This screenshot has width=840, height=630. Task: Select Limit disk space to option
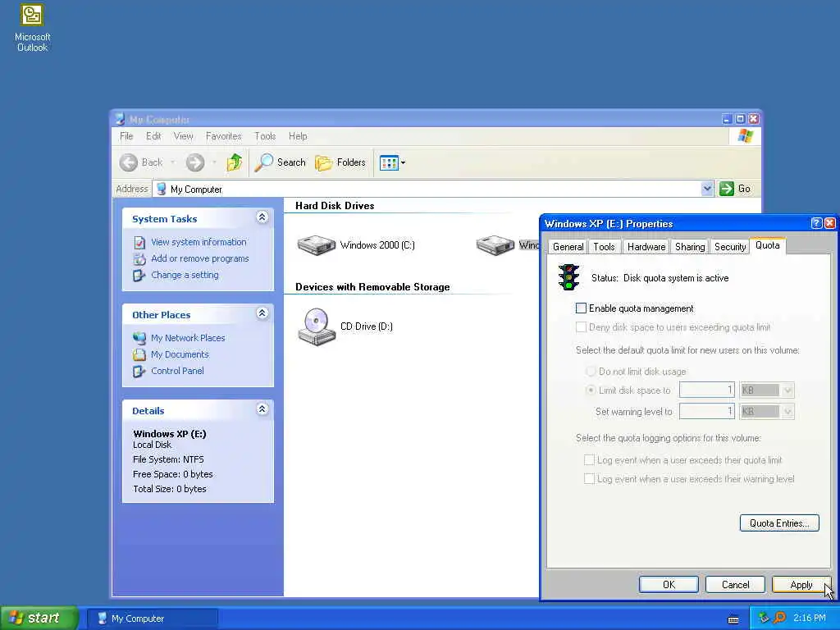(591, 390)
